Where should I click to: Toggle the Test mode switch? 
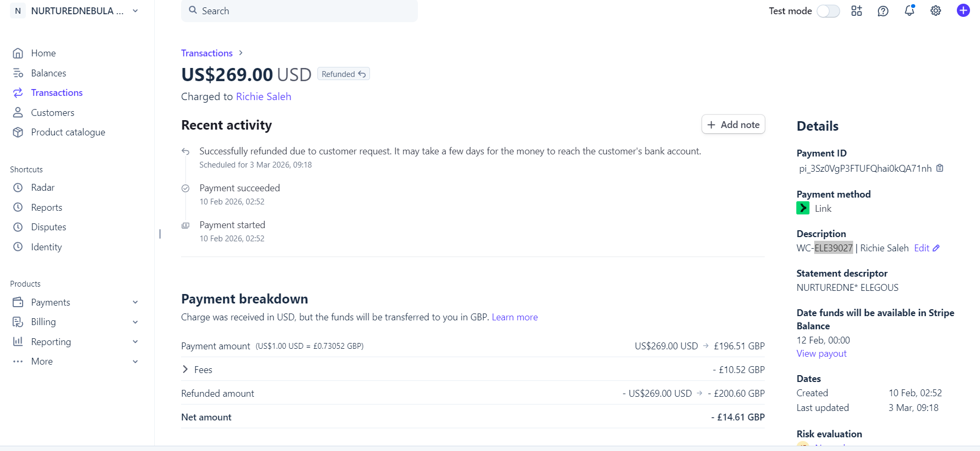828,11
